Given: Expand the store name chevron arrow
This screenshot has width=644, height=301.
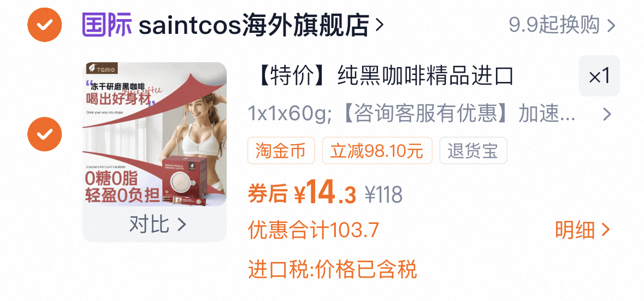Looking at the screenshot, I should [380, 25].
